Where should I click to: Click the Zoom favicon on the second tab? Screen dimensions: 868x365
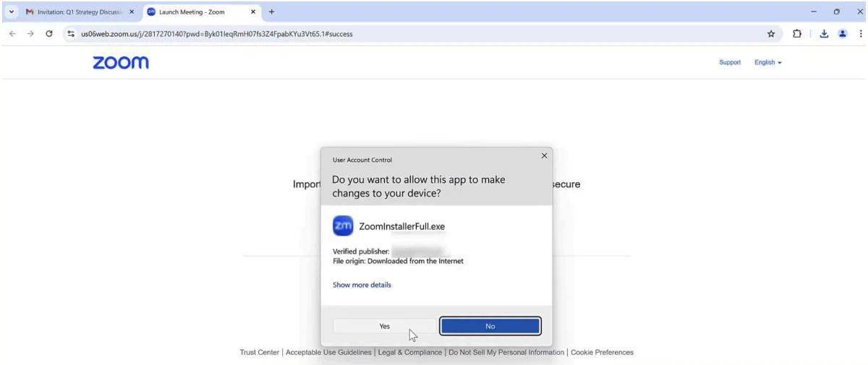click(151, 12)
